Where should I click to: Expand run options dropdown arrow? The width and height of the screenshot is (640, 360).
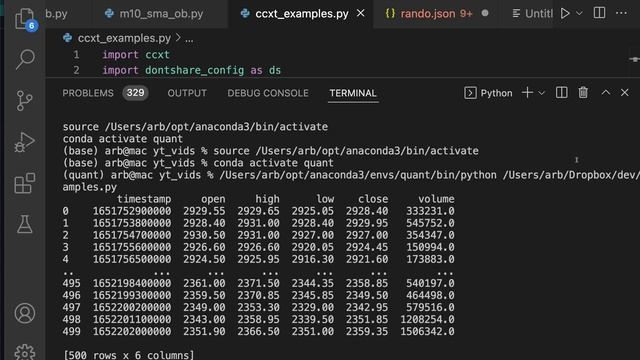pos(579,13)
